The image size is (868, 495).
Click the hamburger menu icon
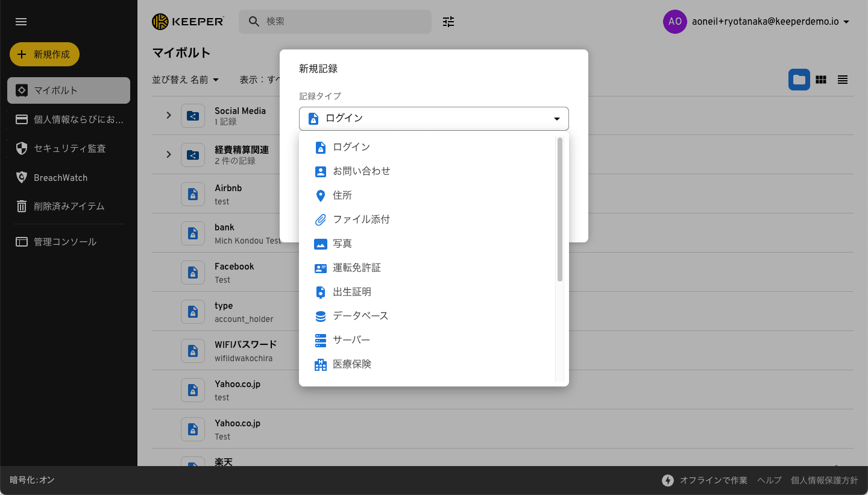coord(21,22)
